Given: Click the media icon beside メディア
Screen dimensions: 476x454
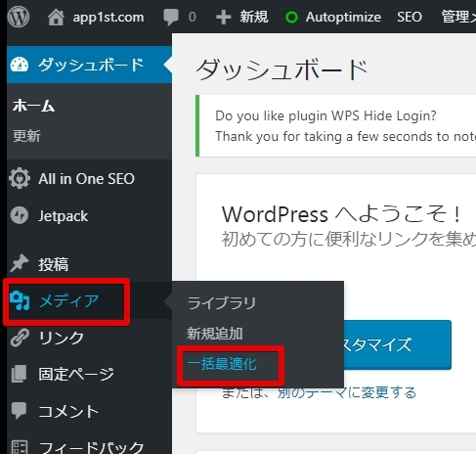Looking at the screenshot, I should [x=20, y=300].
